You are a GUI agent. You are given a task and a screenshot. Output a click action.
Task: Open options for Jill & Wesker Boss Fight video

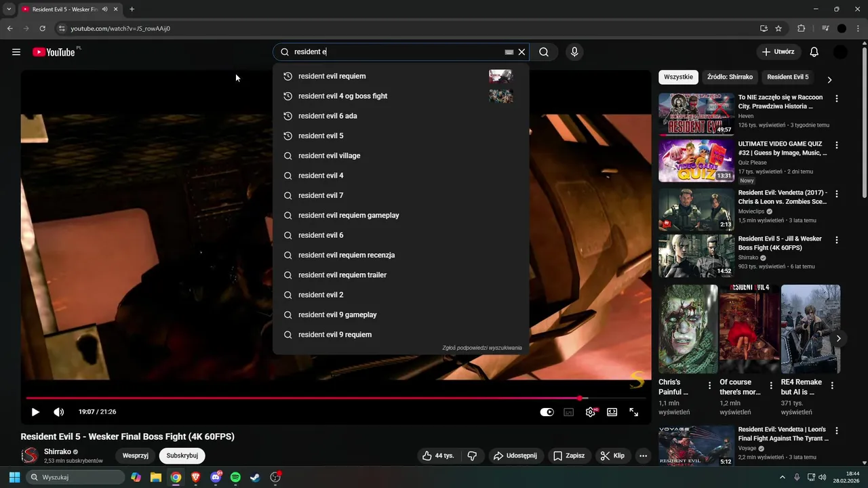pos(837,240)
